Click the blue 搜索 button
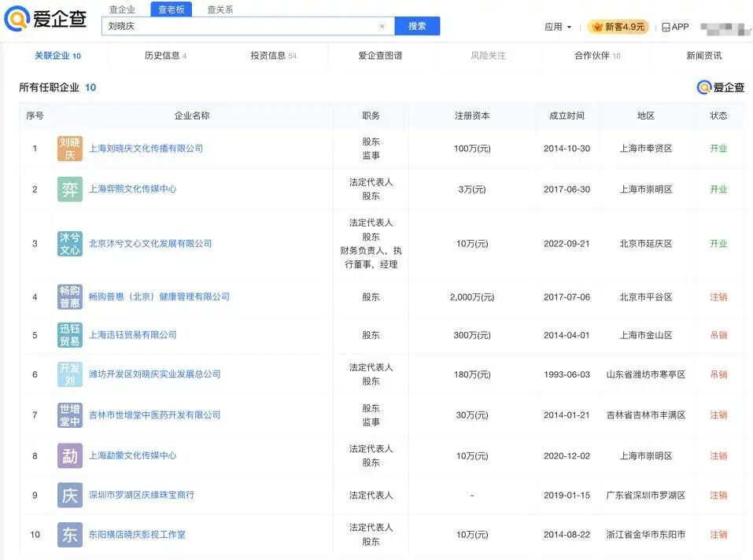The image size is (753, 560). click(x=417, y=26)
